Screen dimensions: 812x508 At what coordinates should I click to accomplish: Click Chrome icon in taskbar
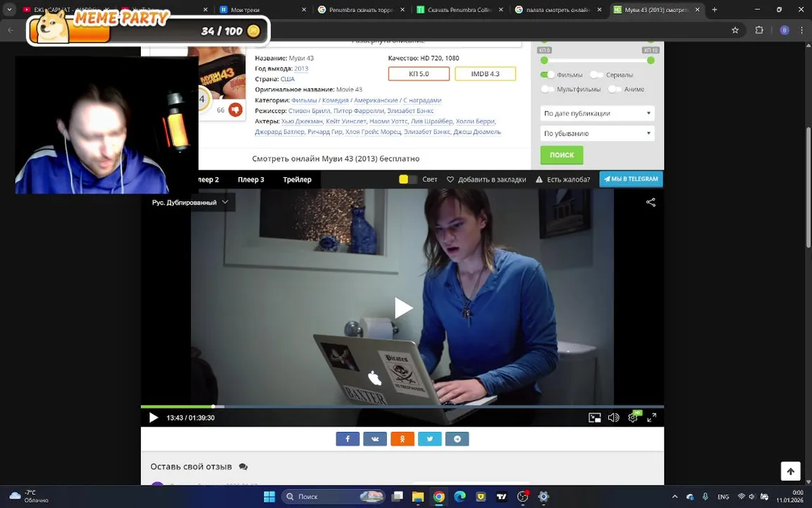pyautogui.click(x=438, y=497)
